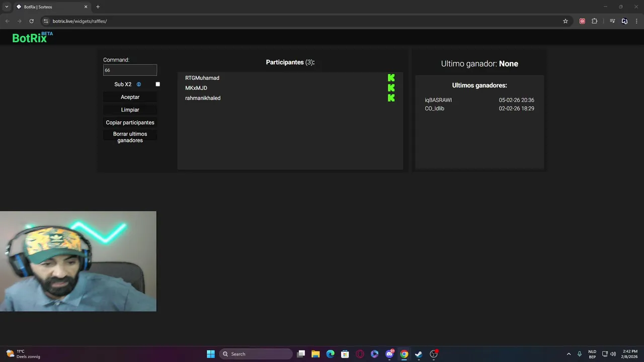This screenshot has width=644, height=362.
Task: Click the BotRix BETA logo
Action: (32, 38)
